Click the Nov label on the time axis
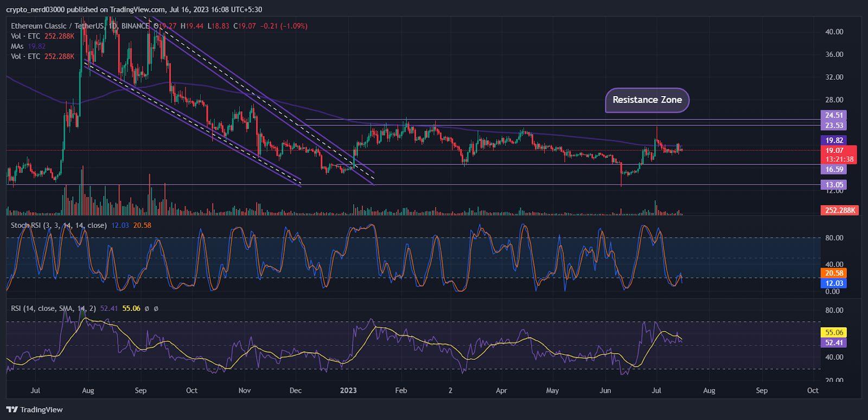This screenshot has width=868, height=420. 245,390
